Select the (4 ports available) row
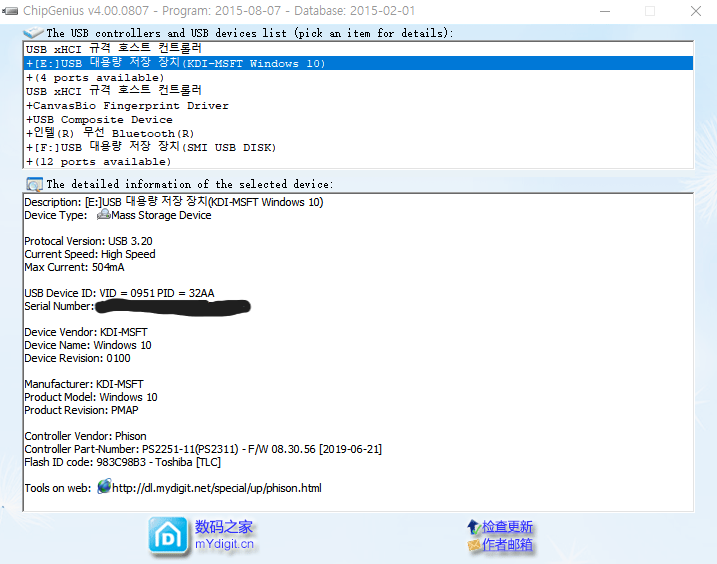The image size is (717, 564). 358,77
